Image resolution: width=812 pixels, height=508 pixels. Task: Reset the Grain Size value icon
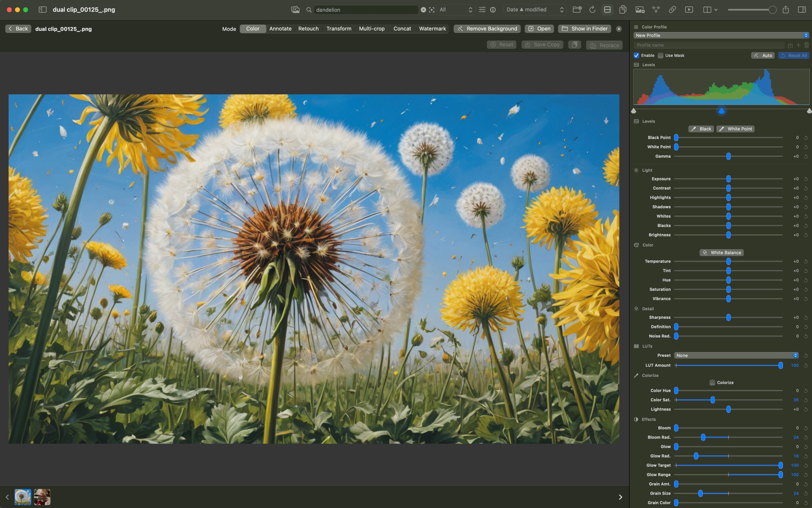806,493
